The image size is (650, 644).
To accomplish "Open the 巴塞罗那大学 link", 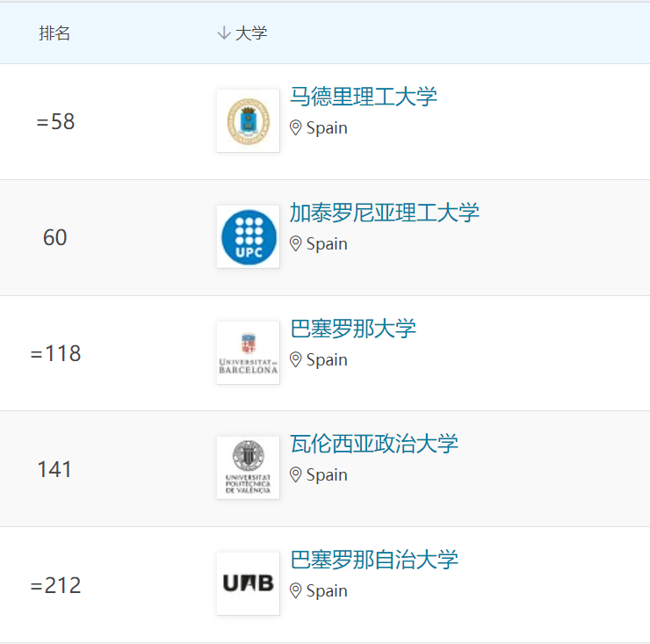I will [353, 329].
